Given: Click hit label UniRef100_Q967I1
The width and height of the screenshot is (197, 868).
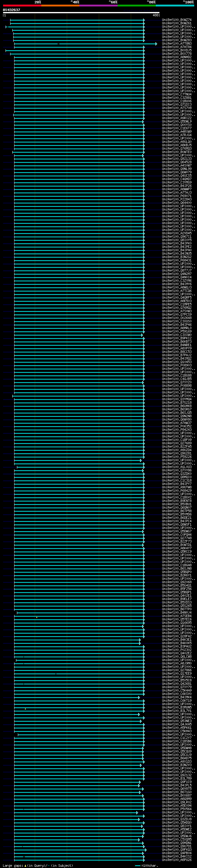Looking at the screenshot, I should [x=177, y=236].
